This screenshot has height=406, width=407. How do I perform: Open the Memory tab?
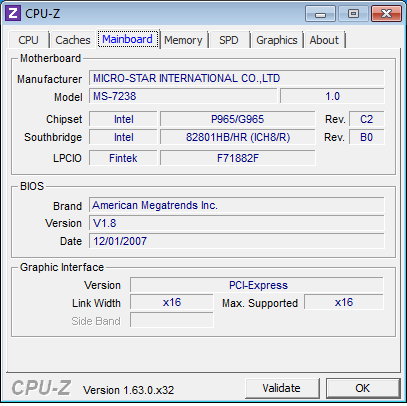[183, 40]
